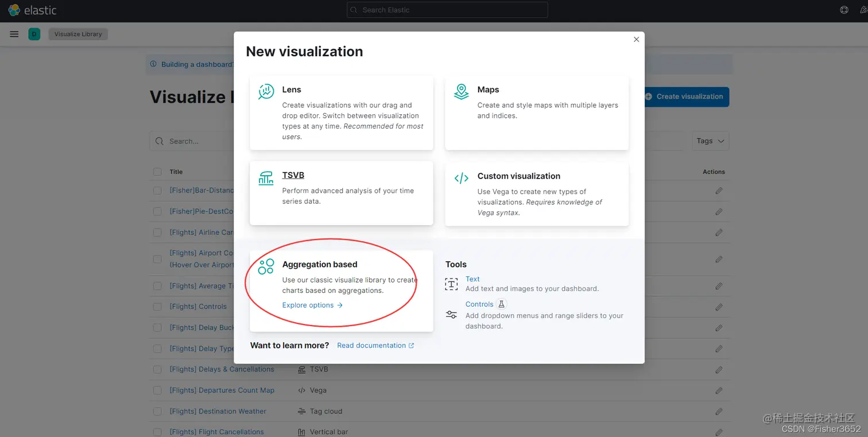Viewport: 868px width, 437px height.
Task: Choose the Maps visualization icon
Action: coord(461,91)
